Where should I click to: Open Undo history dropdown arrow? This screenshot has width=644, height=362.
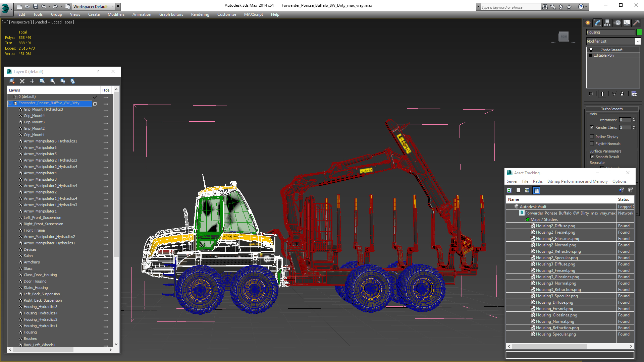tap(49, 6)
